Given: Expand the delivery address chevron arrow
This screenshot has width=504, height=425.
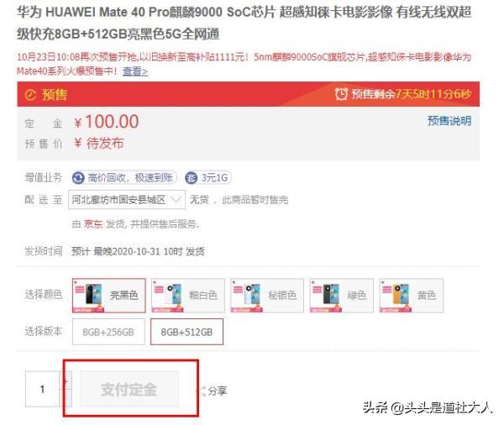Looking at the screenshot, I should pos(176,200).
